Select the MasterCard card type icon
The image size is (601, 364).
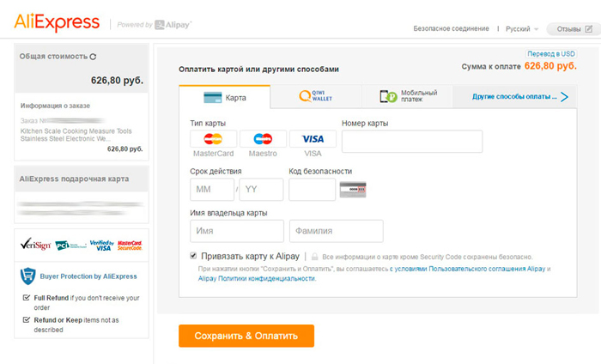213,139
